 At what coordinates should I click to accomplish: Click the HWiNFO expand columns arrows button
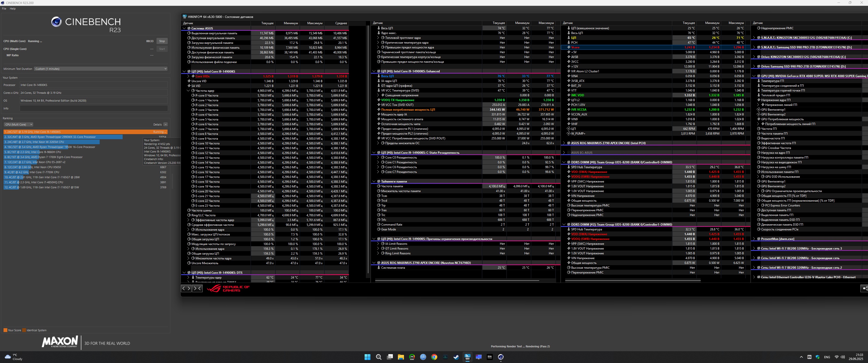186,288
